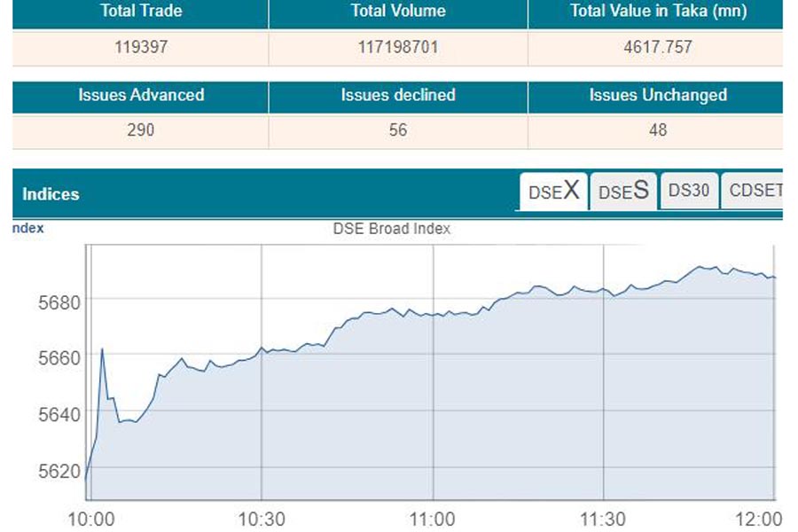The height and width of the screenshot is (532, 798).
Task: Click the early spike peak near 5660
Action: click(x=102, y=349)
